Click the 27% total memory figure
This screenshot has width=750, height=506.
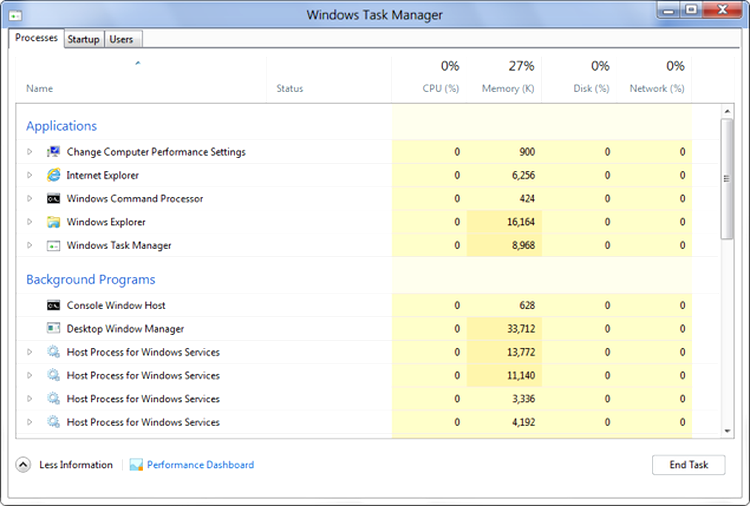521,66
